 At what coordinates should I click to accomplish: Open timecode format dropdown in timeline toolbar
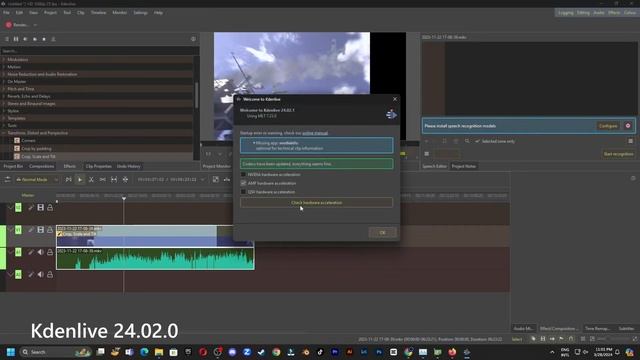click(202, 180)
